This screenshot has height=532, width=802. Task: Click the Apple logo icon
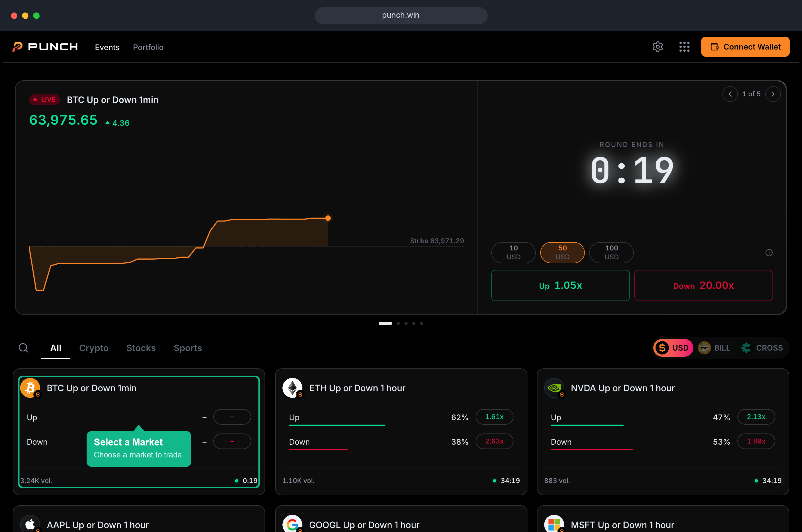[x=30, y=524]
